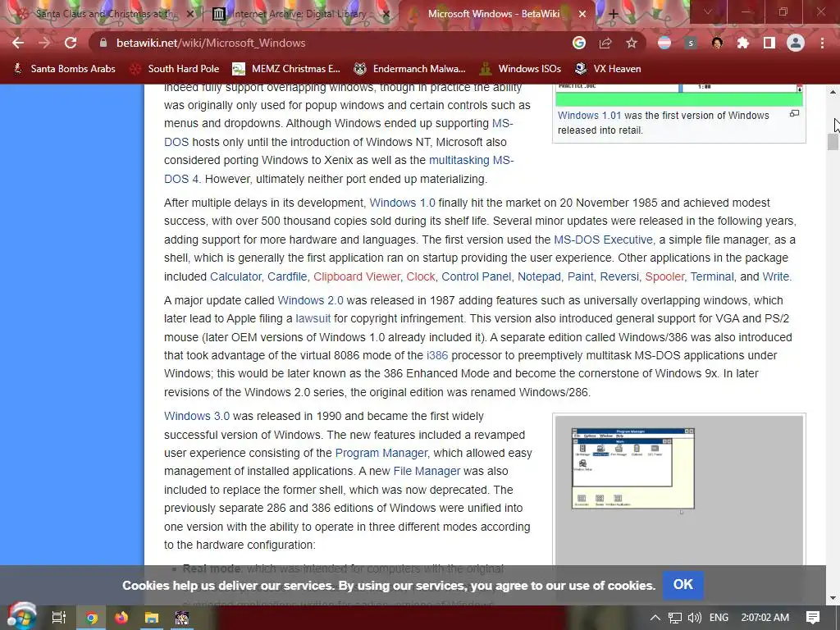Close the Microsoft Windows - BetaWiki tab
The height and width of the screenshot is (630, 840).
(582, 14)
